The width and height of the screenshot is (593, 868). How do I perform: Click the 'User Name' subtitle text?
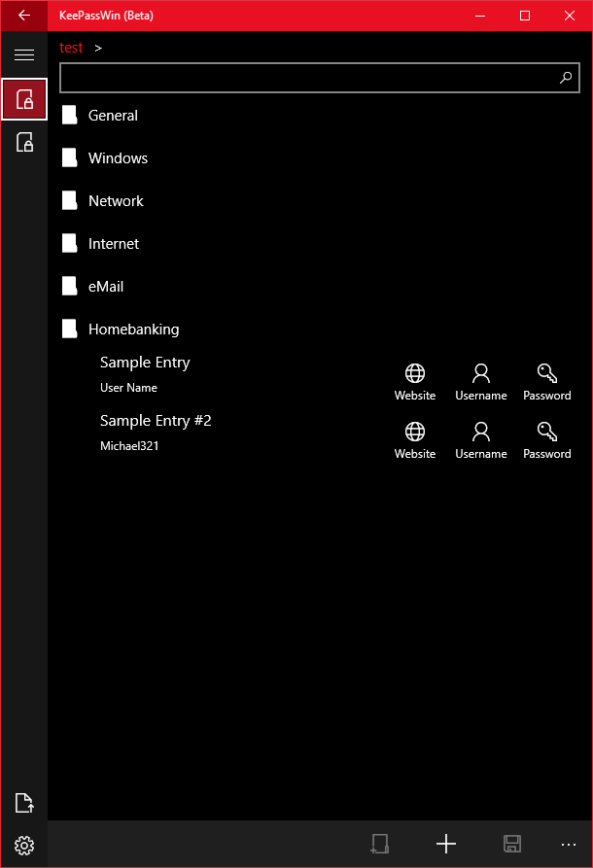click(x=128, y=388)
